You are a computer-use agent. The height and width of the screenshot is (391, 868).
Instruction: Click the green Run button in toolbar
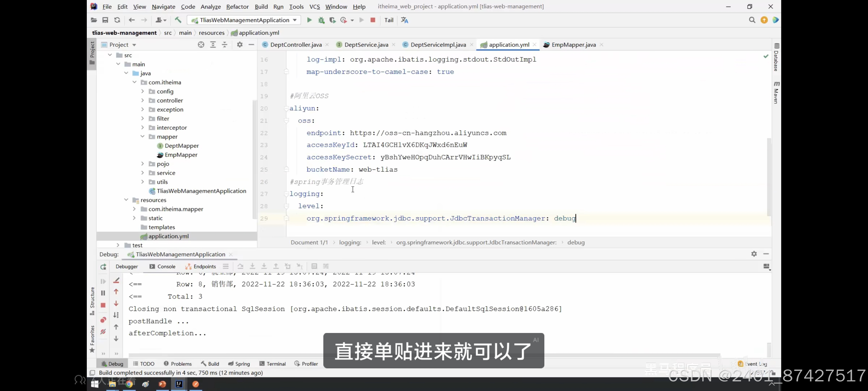309,20
